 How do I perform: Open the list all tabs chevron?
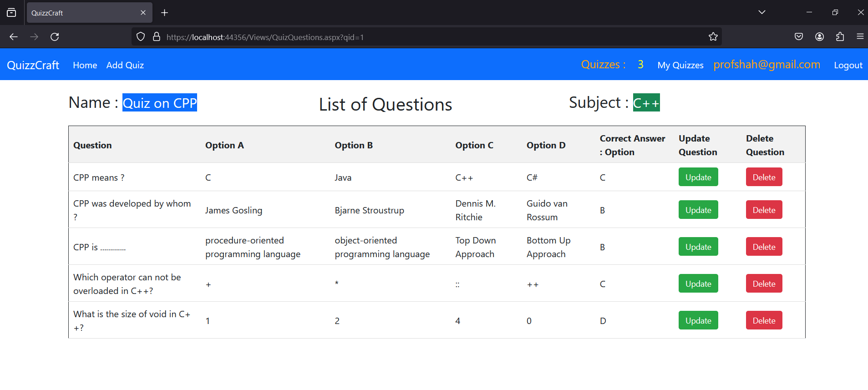[x=761, y=12]
